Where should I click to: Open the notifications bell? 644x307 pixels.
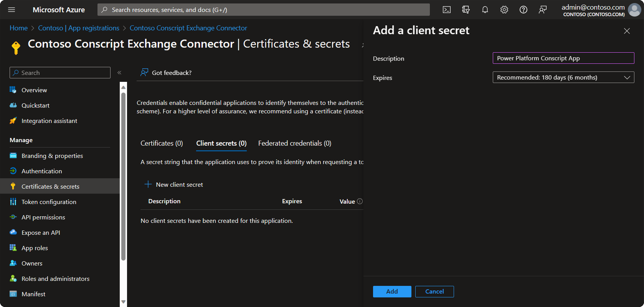(485, 10)
